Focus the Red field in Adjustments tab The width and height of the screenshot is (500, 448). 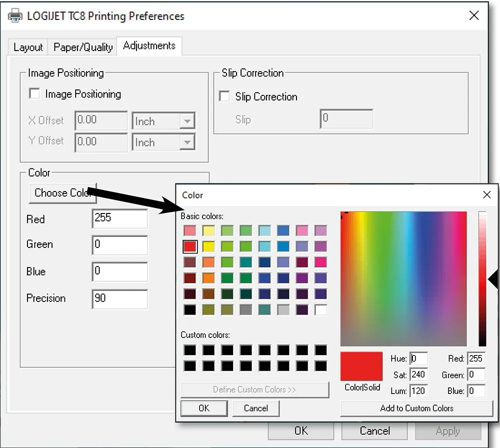[x=120, y=218]
